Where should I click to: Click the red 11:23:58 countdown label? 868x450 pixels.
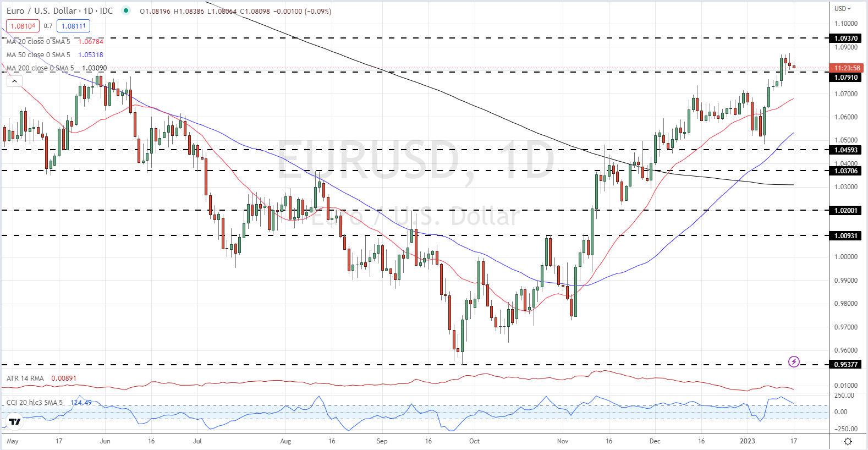point(847,68)
